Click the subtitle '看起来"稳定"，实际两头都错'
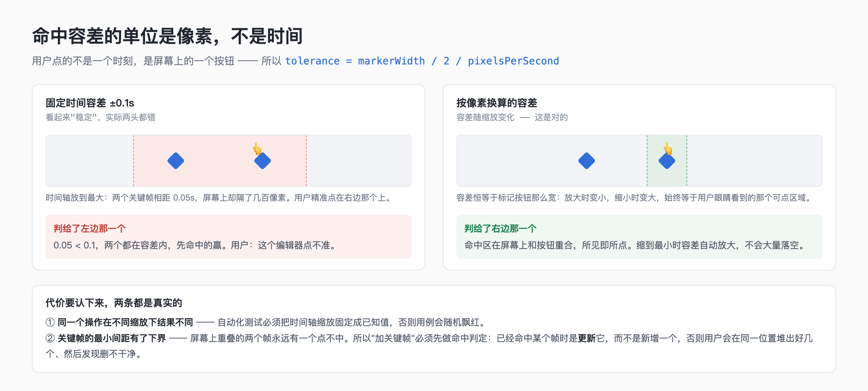868x391 pixels. [100, 117]
